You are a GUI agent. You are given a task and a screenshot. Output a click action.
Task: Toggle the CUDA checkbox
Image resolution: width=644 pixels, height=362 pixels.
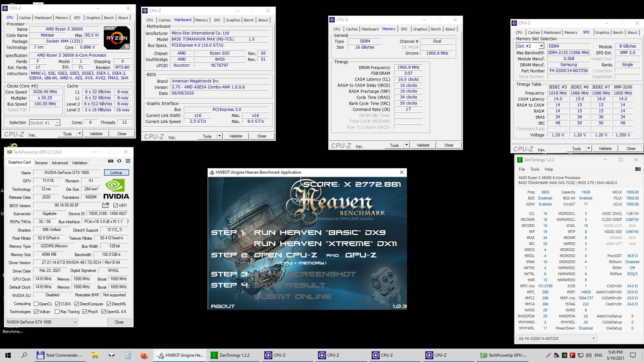click(x=58, y=304)
